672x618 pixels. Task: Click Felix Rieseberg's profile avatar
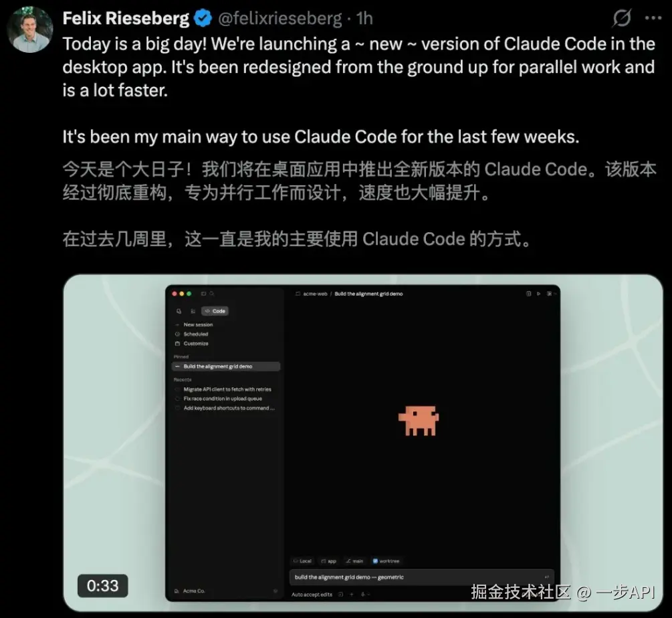click(29, 29)
